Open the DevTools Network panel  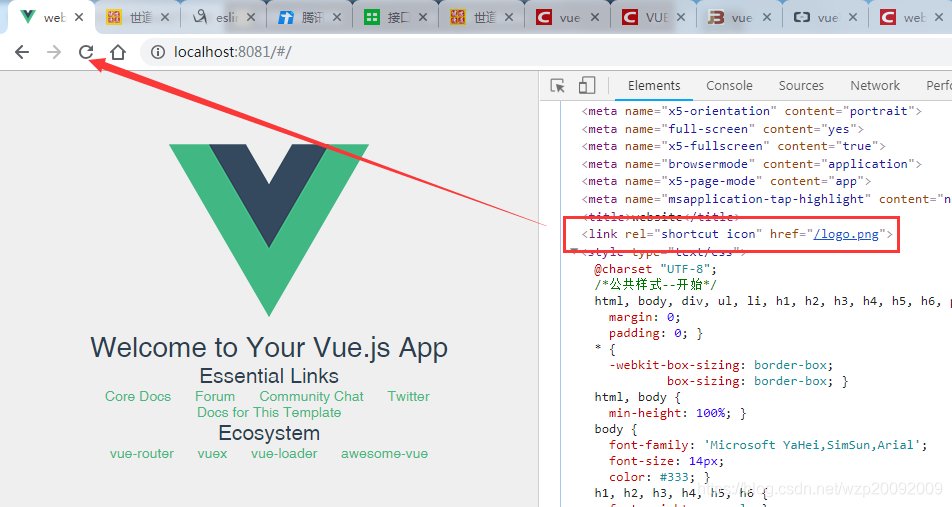[875, 86]
